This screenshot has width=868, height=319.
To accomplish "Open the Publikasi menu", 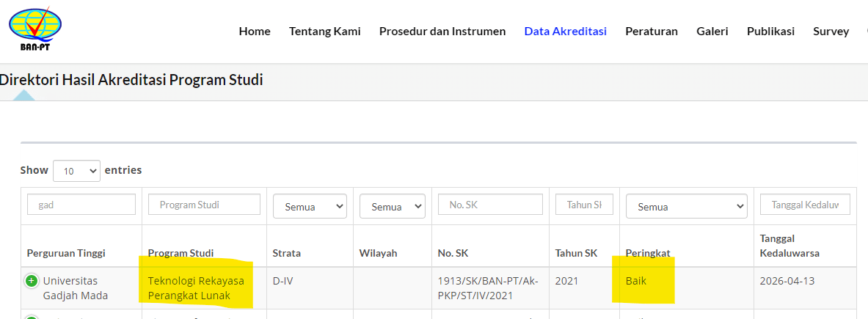I will point(770,32).
